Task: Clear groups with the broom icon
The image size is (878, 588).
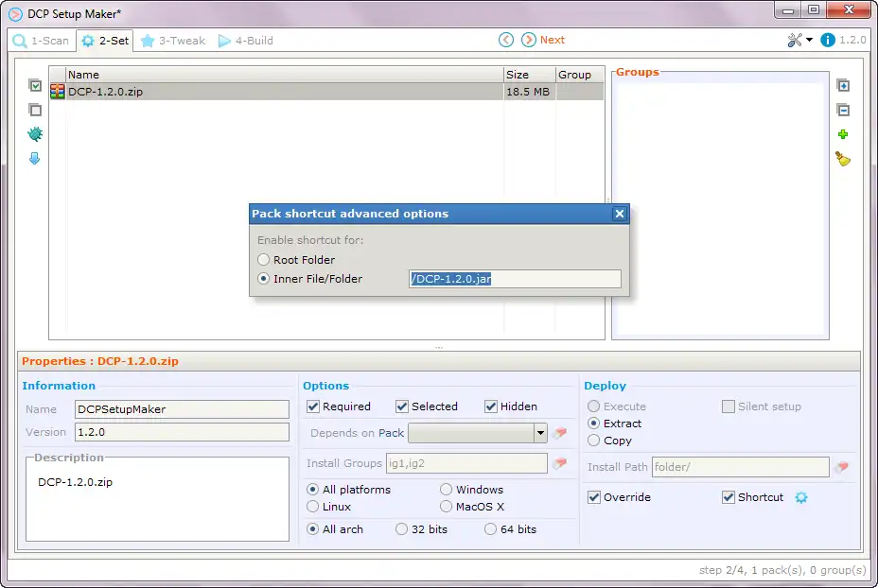Action: pos(843,159)
